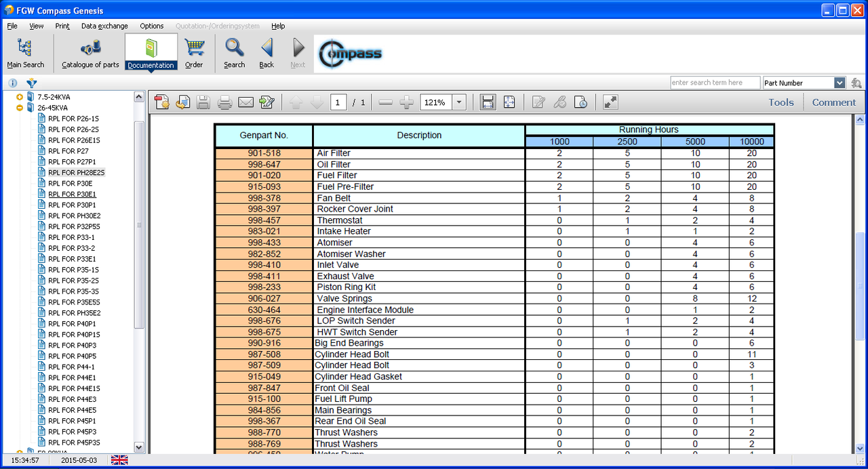The height and width of the screenshot is (469, 868).
Task: Click the convert/export document icon
Action: (182, 102)
